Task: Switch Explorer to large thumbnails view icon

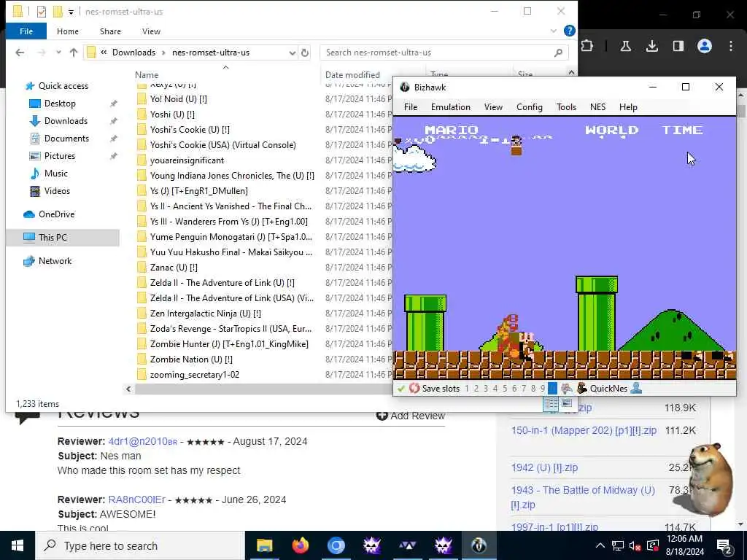Action: click(566, 403)
